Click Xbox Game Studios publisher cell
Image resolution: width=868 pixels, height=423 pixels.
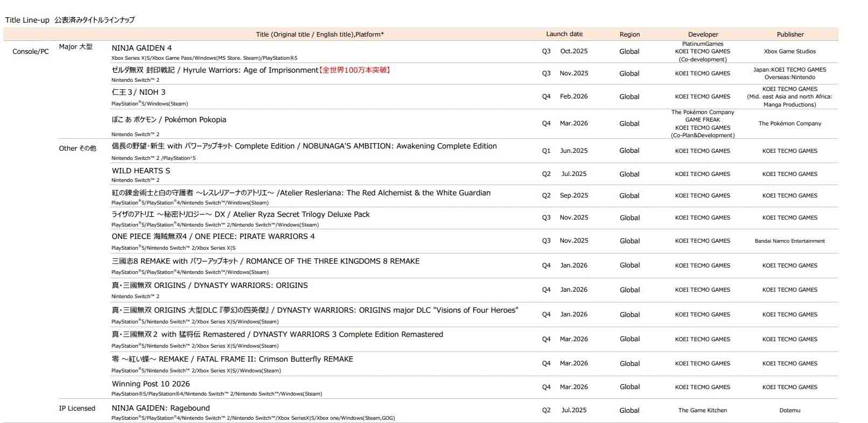pos(789,52)
